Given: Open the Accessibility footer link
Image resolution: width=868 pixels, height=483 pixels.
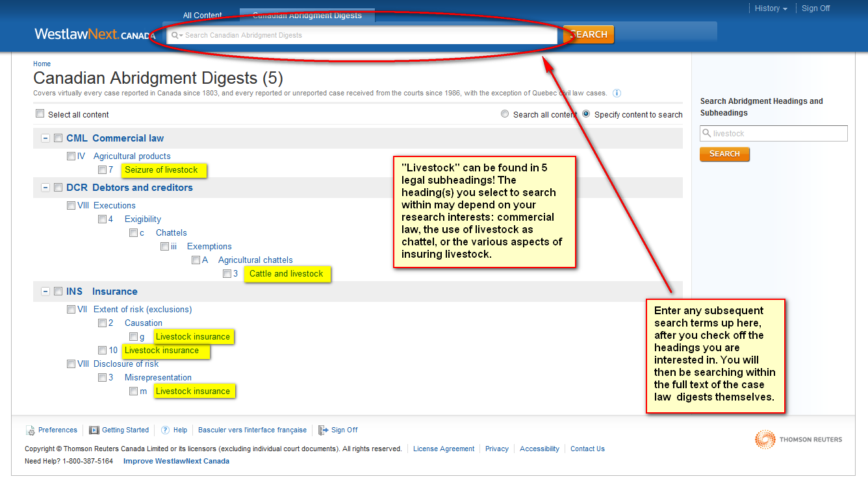Looking at the screenshot, I should pyautogui.click(x=539, y=449).
